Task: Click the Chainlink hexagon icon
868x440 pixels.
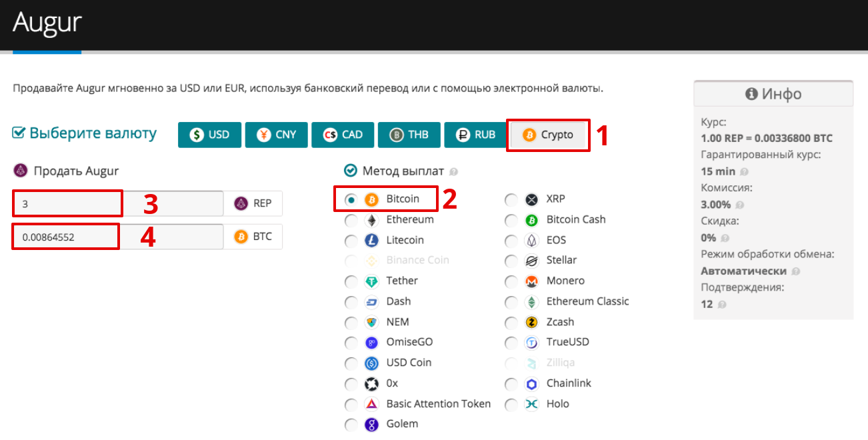Action: [x=531, y=384]
